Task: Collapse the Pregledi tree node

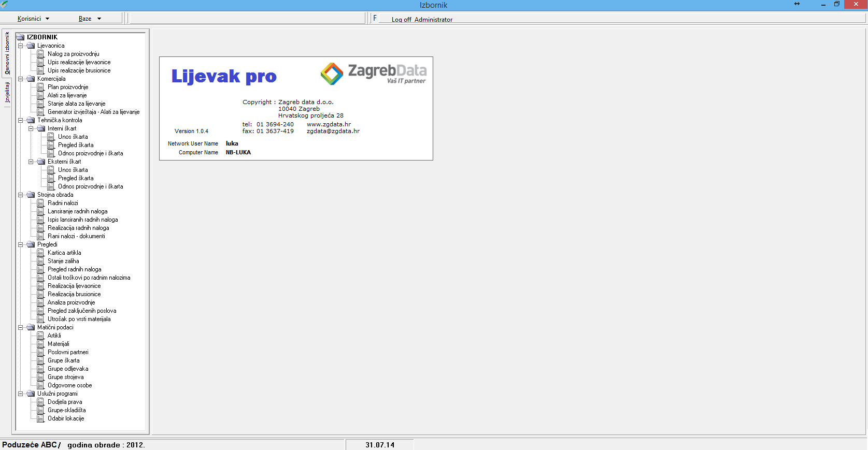Action: pyautogui.click(x=21, y=244)
